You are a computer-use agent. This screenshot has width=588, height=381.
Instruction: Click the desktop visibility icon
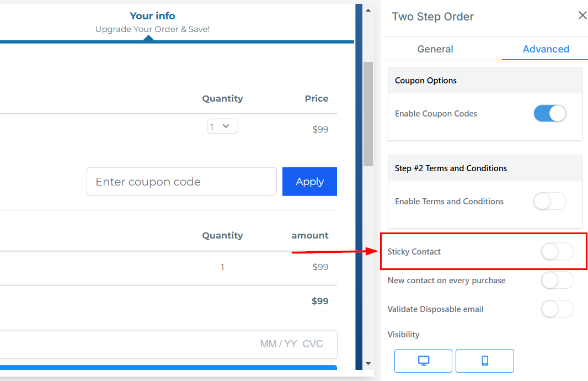click(423, 361)
